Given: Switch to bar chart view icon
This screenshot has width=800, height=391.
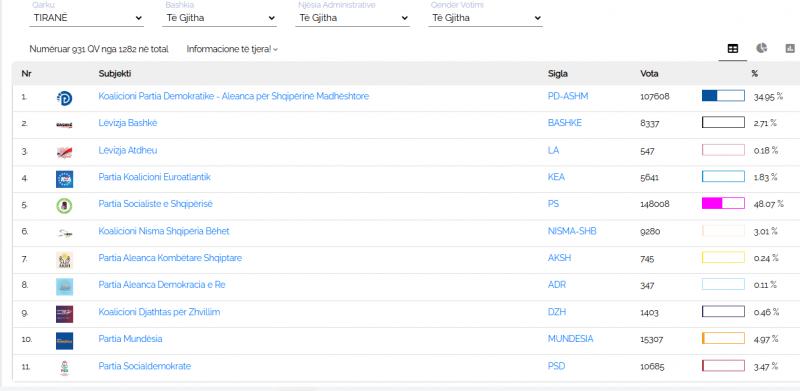Looking at the screenshot, I should [790, 48].
